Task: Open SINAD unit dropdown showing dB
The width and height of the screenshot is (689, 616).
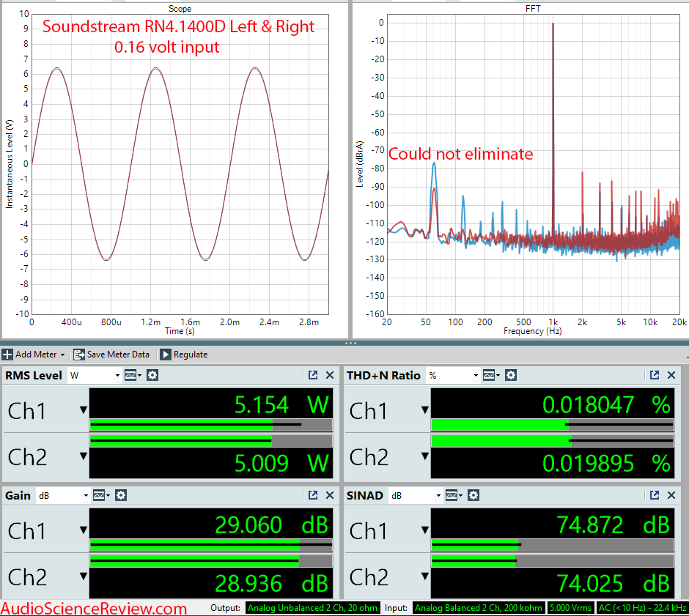Action: pyautogui.click(x=416, y=496)
